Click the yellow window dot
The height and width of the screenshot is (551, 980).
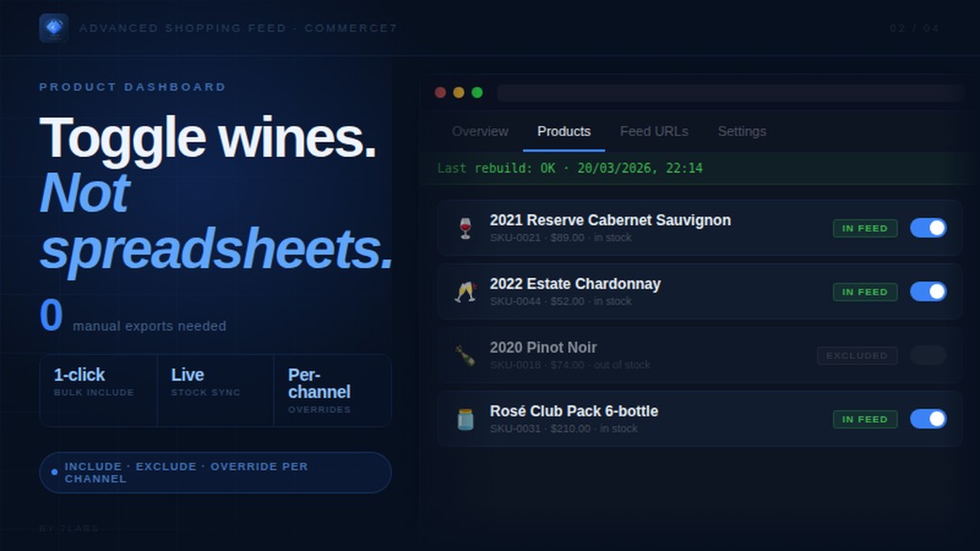(x=458, y=93)
